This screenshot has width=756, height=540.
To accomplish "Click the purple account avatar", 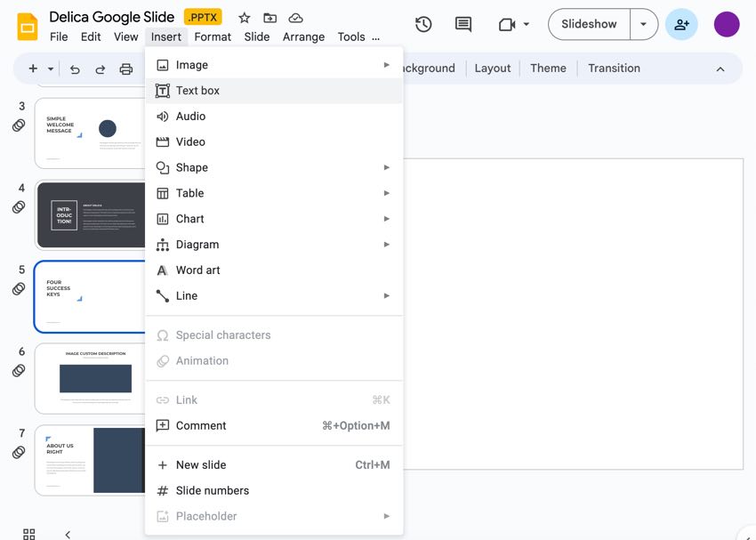I will (x=727, y=24).
